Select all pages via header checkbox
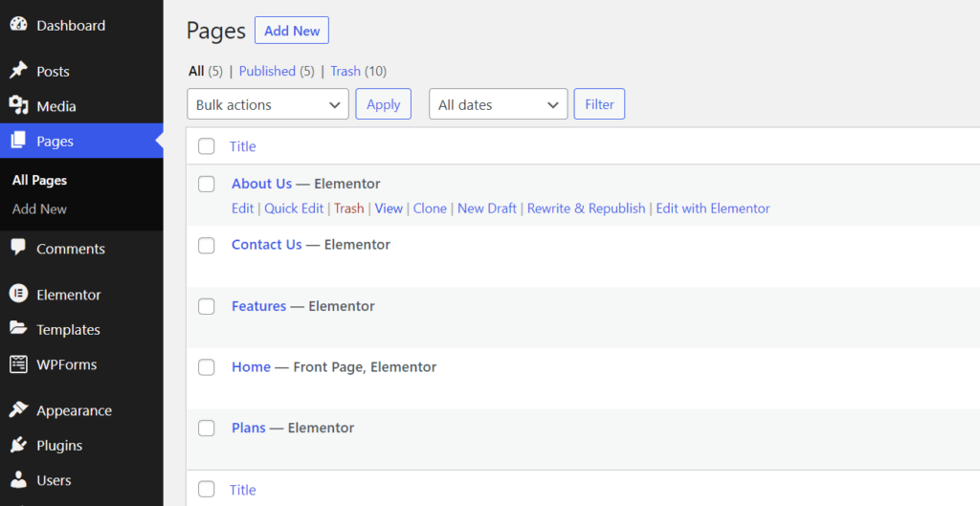Viewport: 980px width, 506px height. click(x=207, y=146)
